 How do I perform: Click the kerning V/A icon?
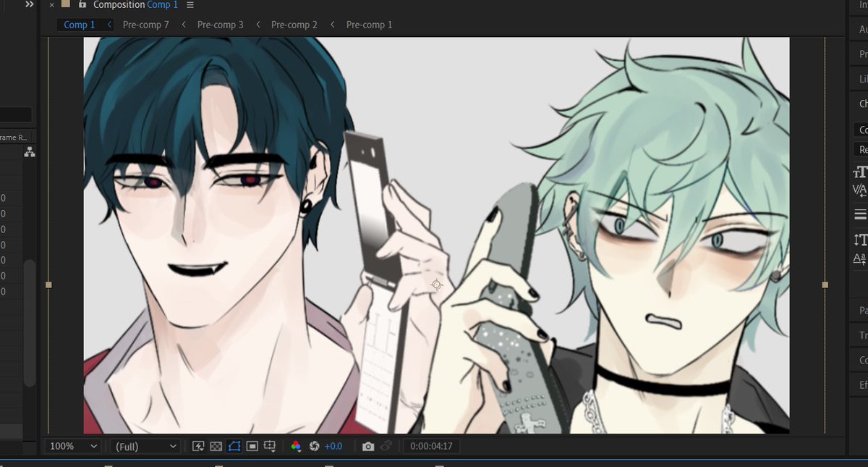(860, 190)
